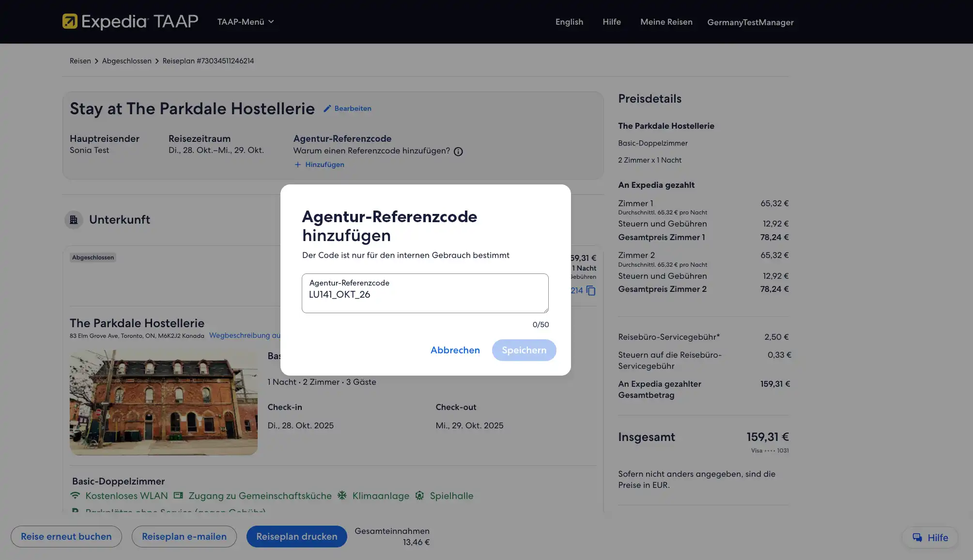973x560 pixels.
Task: Click the reference code info icon
Action: point(458,151)
